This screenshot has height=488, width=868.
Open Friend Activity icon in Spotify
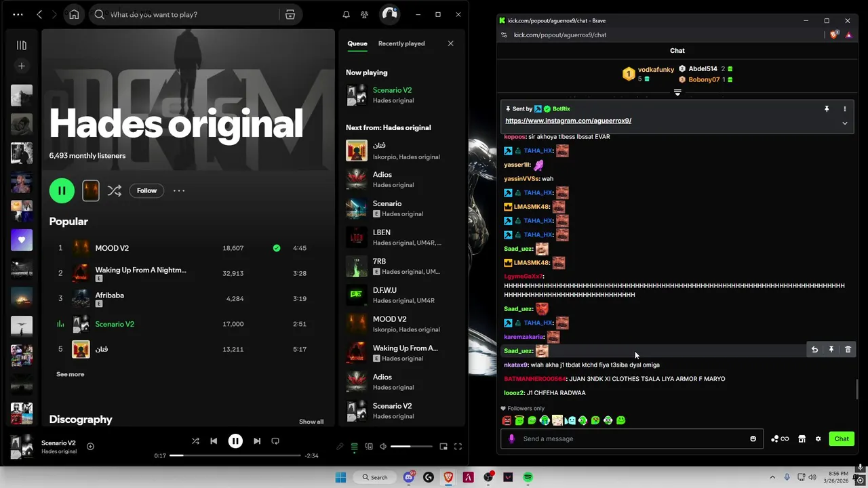click(x=365, y=14)
